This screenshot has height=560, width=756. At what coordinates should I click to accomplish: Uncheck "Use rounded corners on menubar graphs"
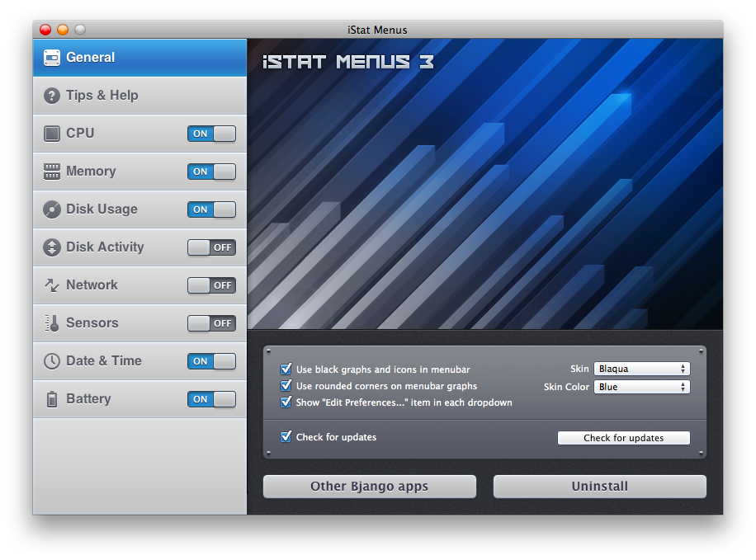[286, 385]
